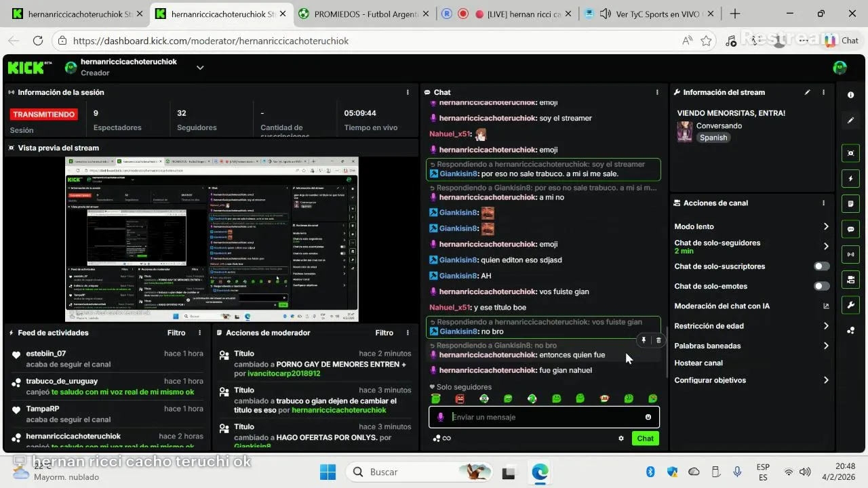This screenshot has height=488, width=868.
Task: Open the wrench tools icon in right sidebar
Action: click(x=850, y=304)
